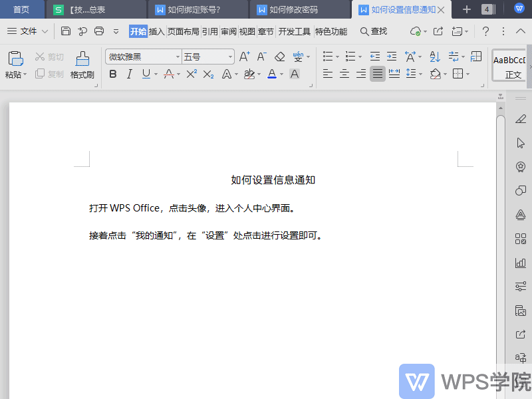Apply subscript X₂ formatting
The height and width of the screenshot is (399, 532).
click(x=208, y=74)
